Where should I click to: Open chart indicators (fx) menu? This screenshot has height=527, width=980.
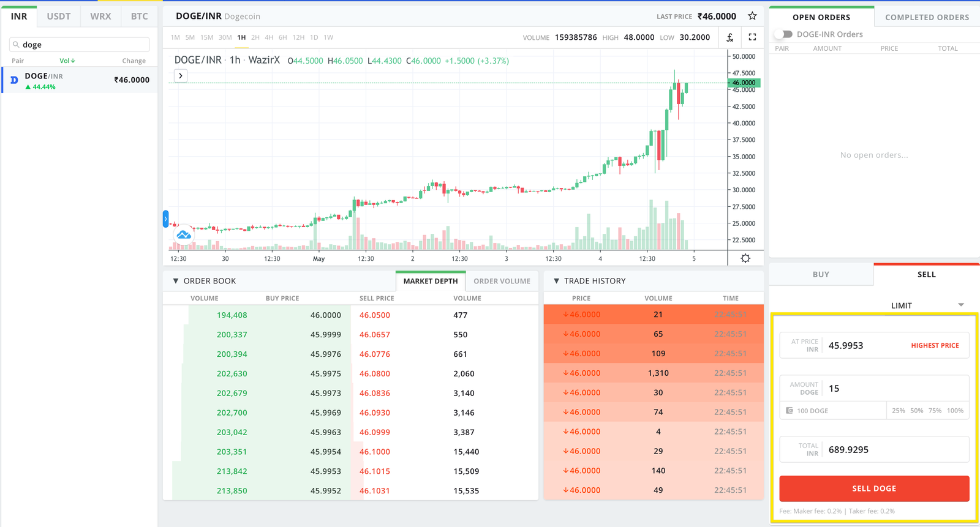[729, 37]
